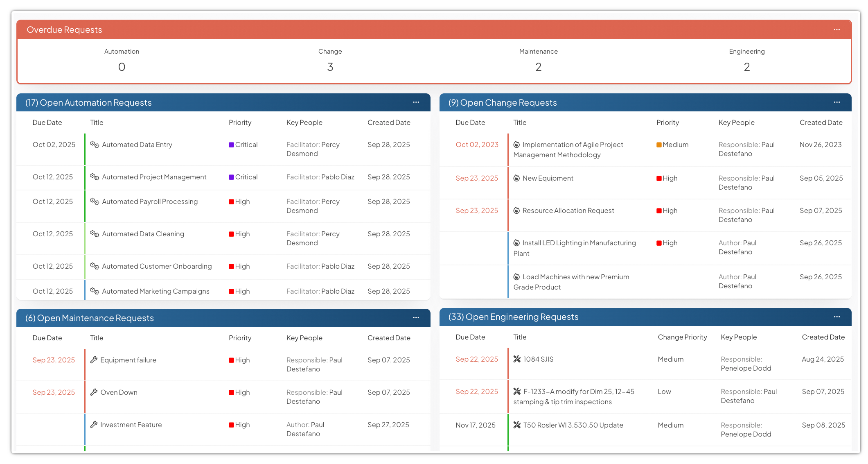
Task: Click tools icon beside T50 Rosler WI update
Action: coord(517,425)
